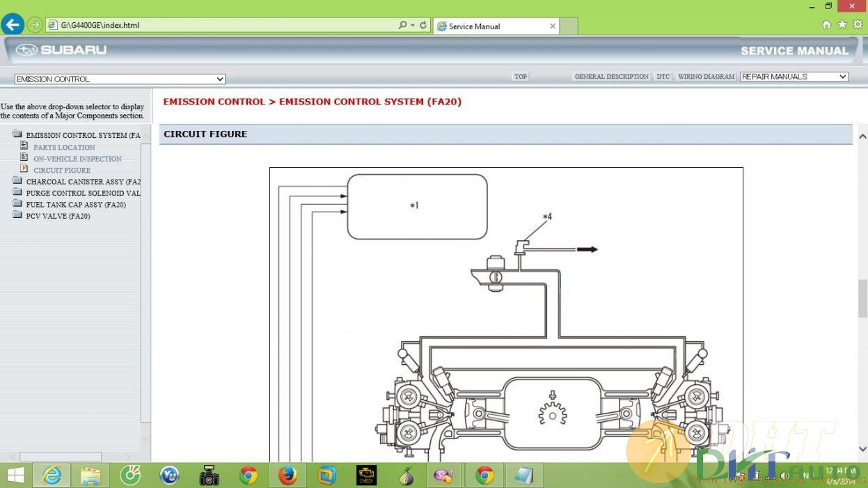Image resolution: width=868 pixels, height=488 pixels.
Task: Click the system tray volume icon
Action: (785, 476)
